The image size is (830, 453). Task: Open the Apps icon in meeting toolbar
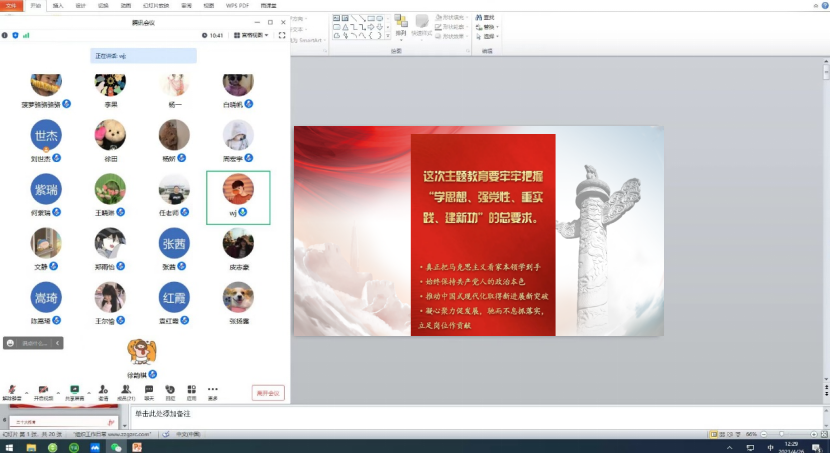[x=191, y=390]
